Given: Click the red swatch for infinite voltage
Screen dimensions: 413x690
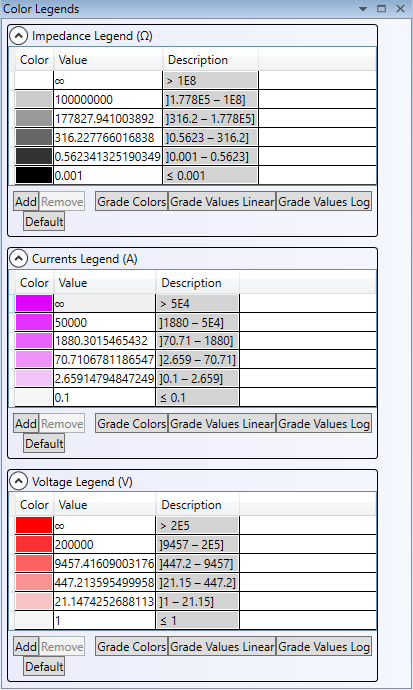Looking at the screenshot, I should [x=34, y=525].
